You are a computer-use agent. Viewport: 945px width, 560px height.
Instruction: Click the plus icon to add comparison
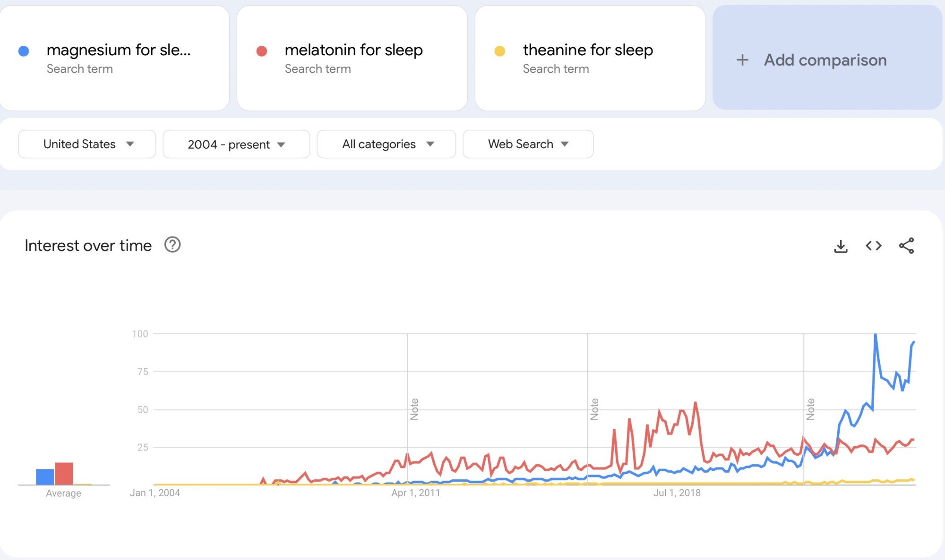pos(742,60)
